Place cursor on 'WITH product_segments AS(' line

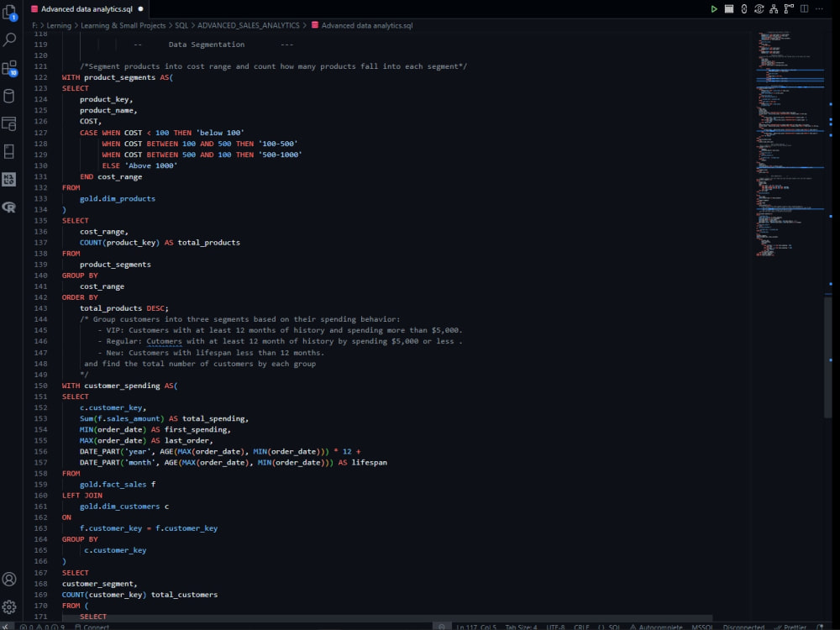click(118, 77)
